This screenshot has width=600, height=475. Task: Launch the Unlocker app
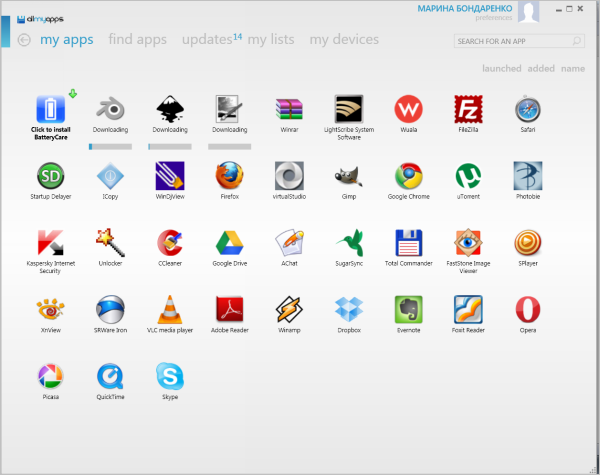pos(110,242)
